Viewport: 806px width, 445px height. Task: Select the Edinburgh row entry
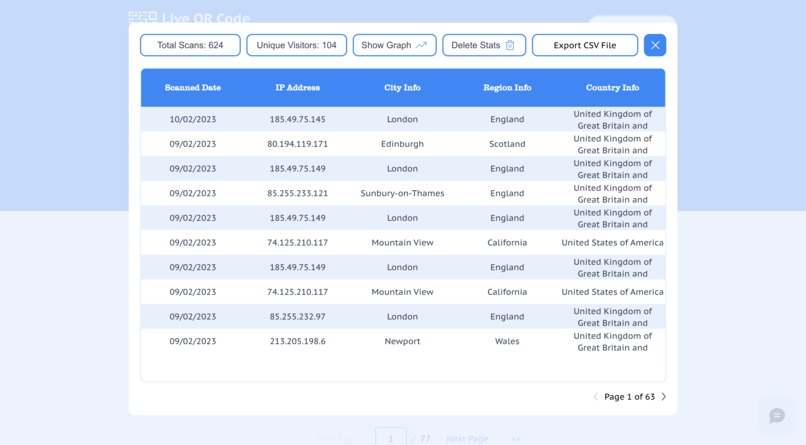(403, 144)
